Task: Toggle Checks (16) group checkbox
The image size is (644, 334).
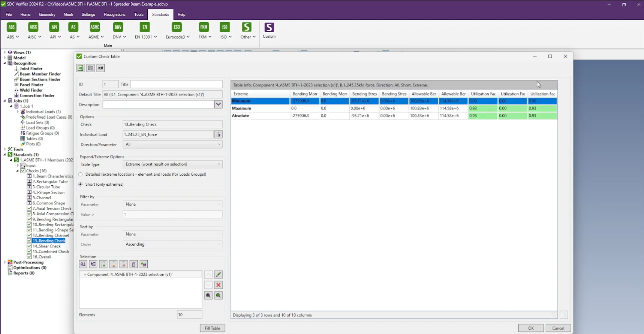Action: point(23,171)
